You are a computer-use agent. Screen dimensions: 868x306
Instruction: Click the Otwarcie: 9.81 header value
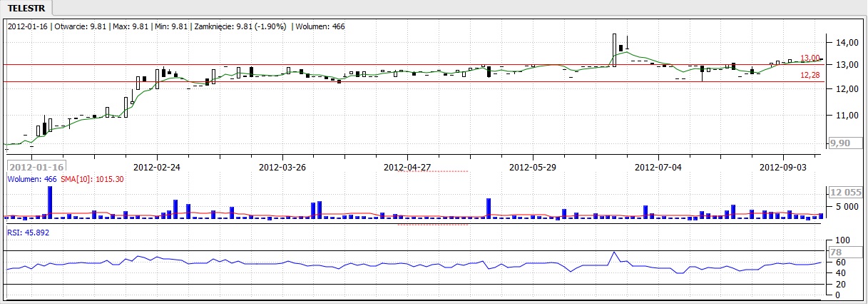click(82, 26)
